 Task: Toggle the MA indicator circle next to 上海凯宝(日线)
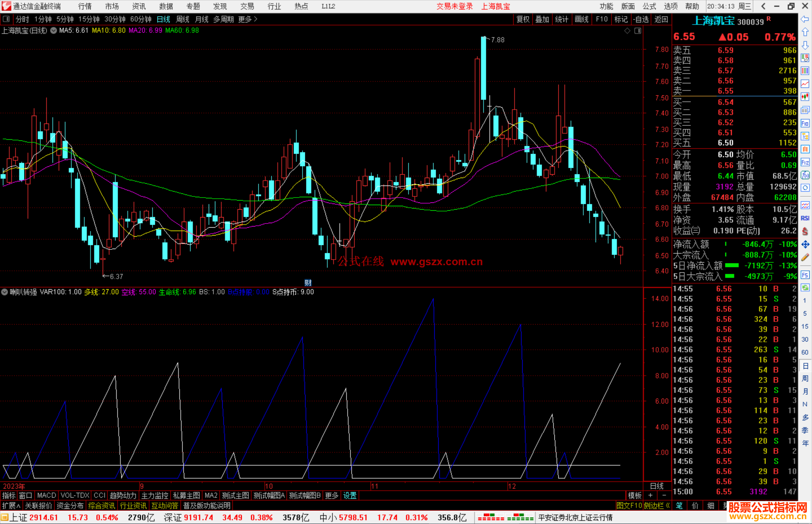pyautogui.click(x=54, y=30)
